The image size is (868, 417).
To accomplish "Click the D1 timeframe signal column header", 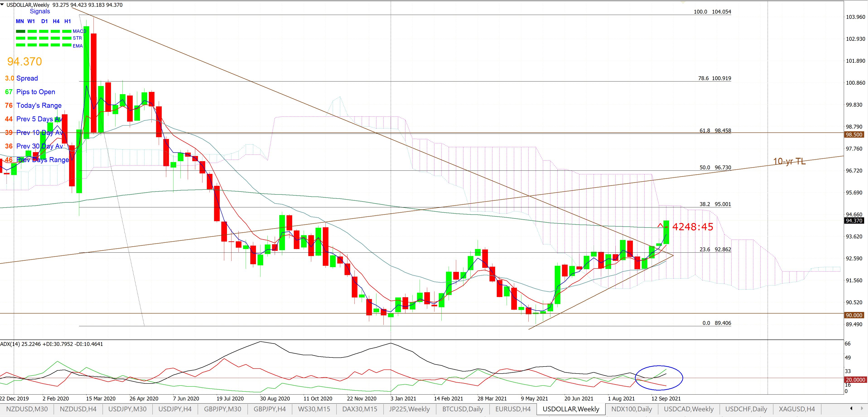I will (x=44, y=21).
